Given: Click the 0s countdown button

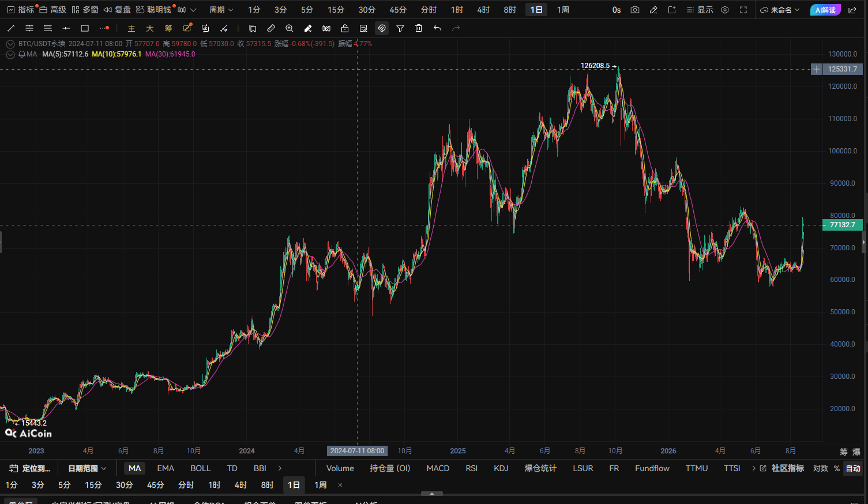Looking at the screenshot, I should (x=617, y=10).
